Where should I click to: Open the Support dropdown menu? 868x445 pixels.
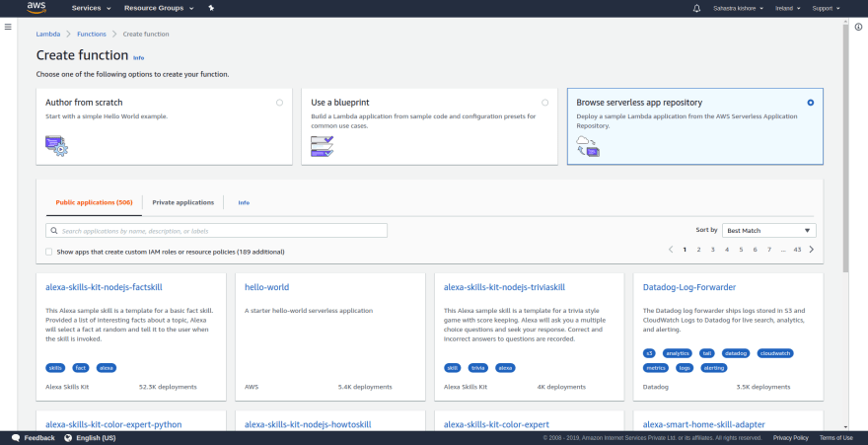coord(826,8)
